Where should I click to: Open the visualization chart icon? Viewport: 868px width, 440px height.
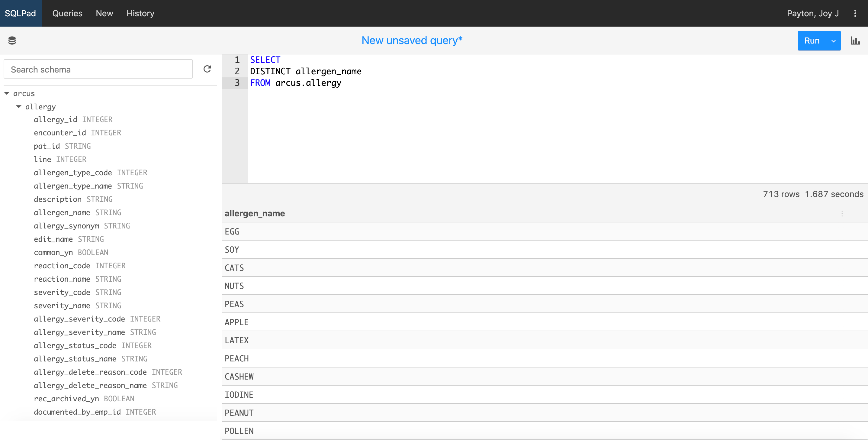tap(855, 40)
